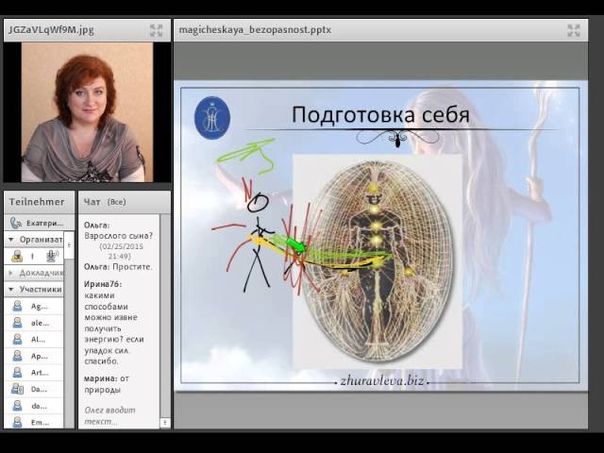Click participant icon next to Art…

[x=17, y=372]
